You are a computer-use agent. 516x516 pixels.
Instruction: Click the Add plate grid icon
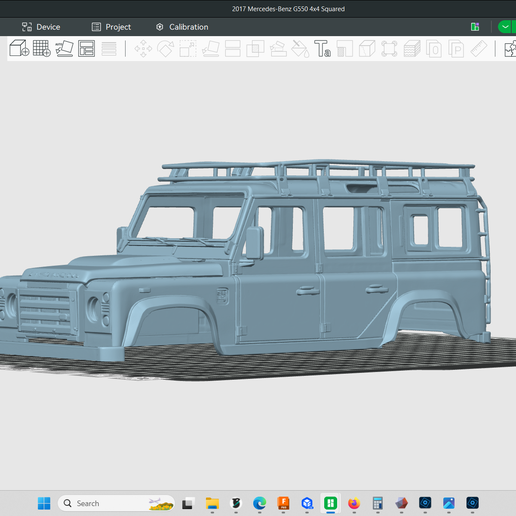click(42, 48)
